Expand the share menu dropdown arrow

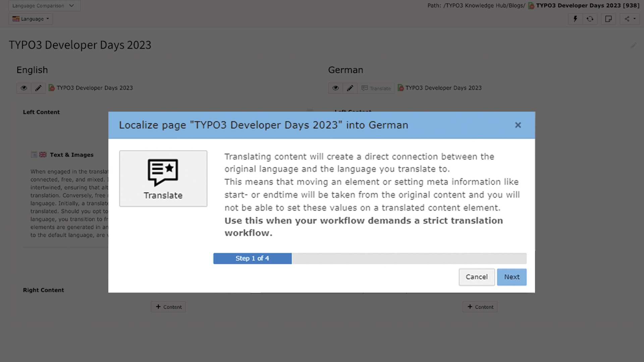point(634,19)
